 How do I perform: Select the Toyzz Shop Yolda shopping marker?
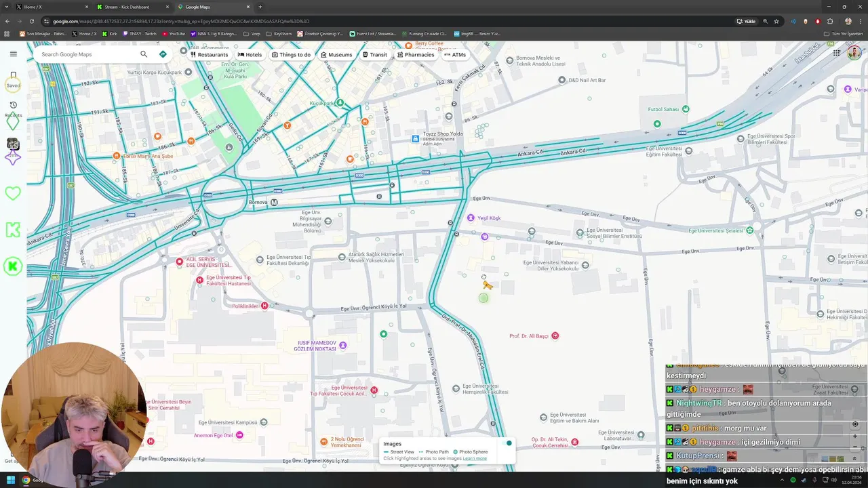pos(415,139)
